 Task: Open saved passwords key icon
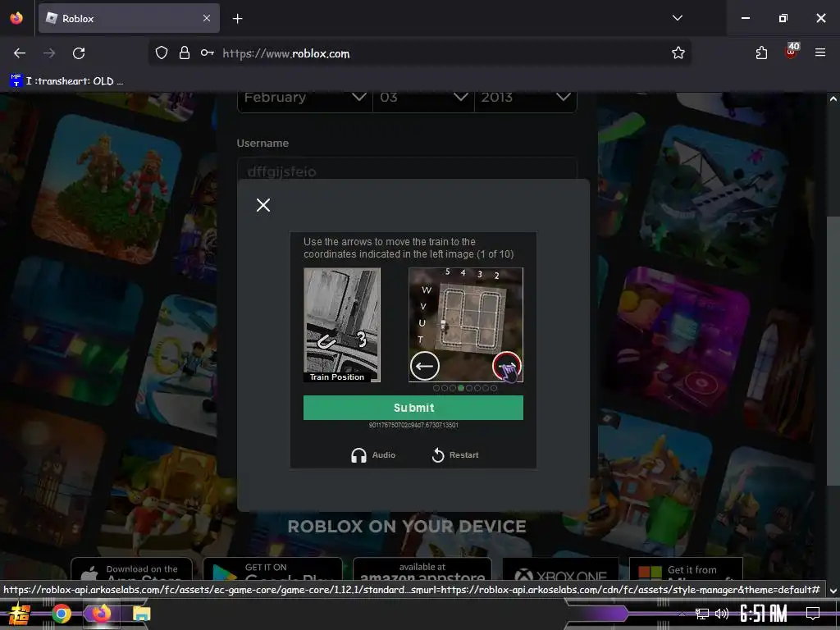coord(208,53)
